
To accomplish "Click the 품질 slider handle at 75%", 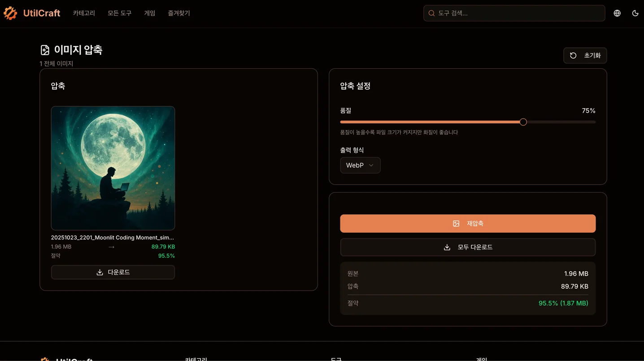I will point(523,122).
